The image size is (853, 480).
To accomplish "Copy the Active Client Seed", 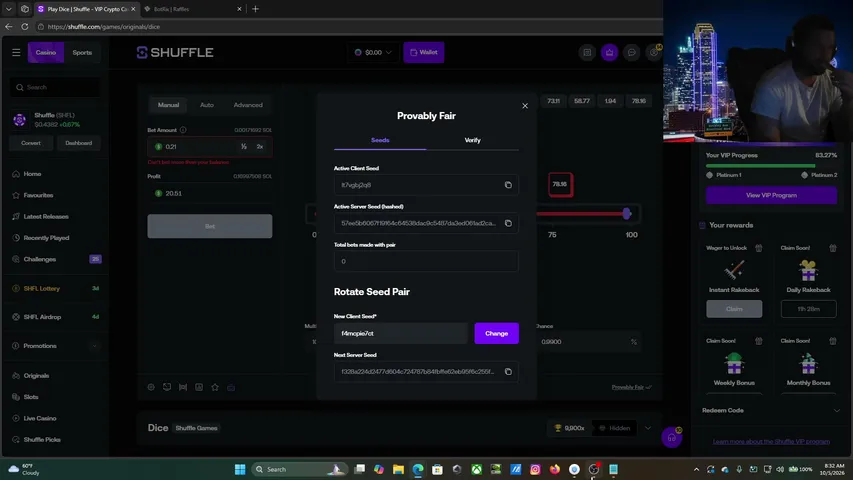I will tap(508, 185).
